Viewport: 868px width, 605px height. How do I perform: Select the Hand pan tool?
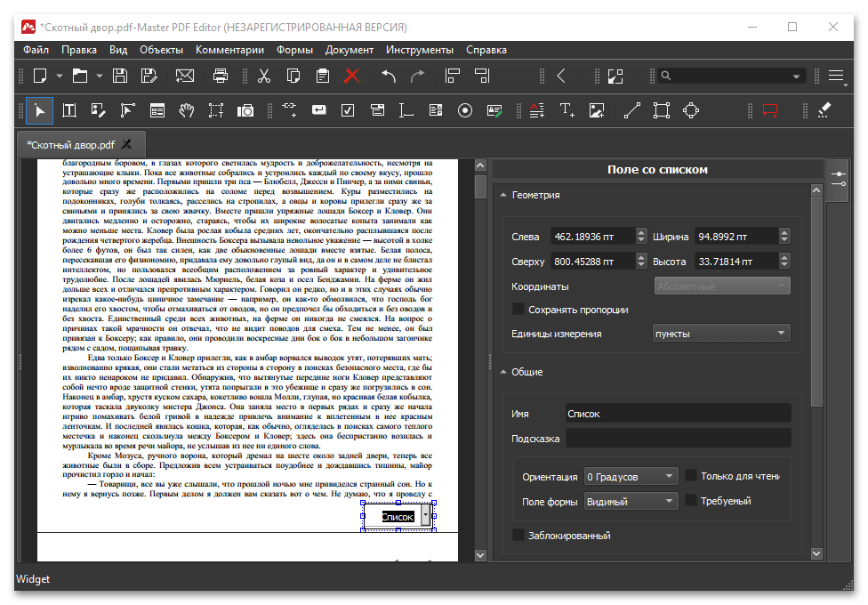(x=187, y=110)
